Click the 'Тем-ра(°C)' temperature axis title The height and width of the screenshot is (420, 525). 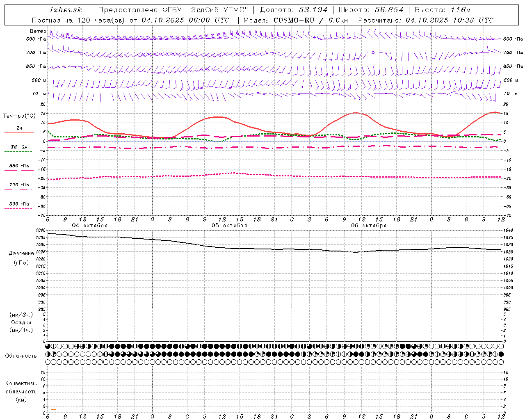pos(19,116)
